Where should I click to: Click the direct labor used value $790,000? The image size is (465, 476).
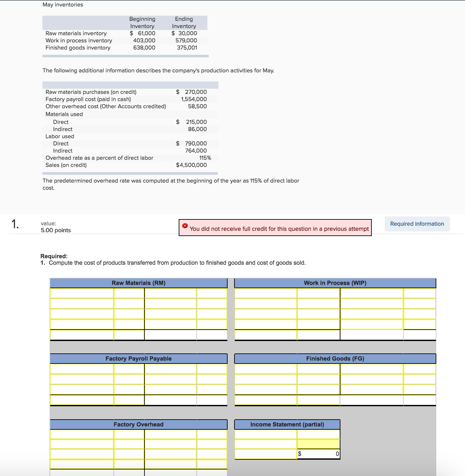pos(191,143)
